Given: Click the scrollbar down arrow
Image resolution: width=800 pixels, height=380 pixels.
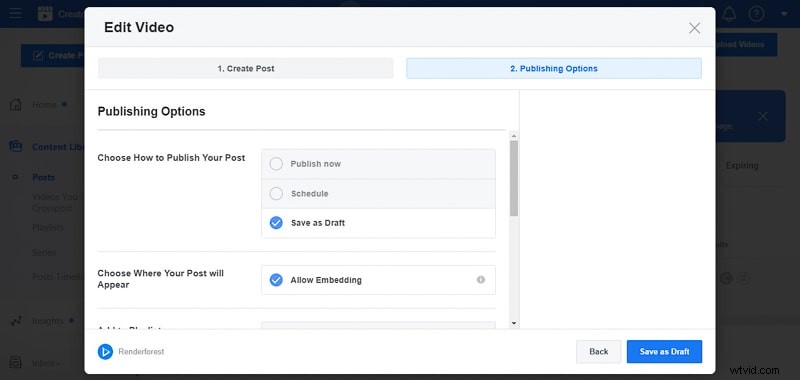Looking at the screenshot, I should (x=514, y=323).
